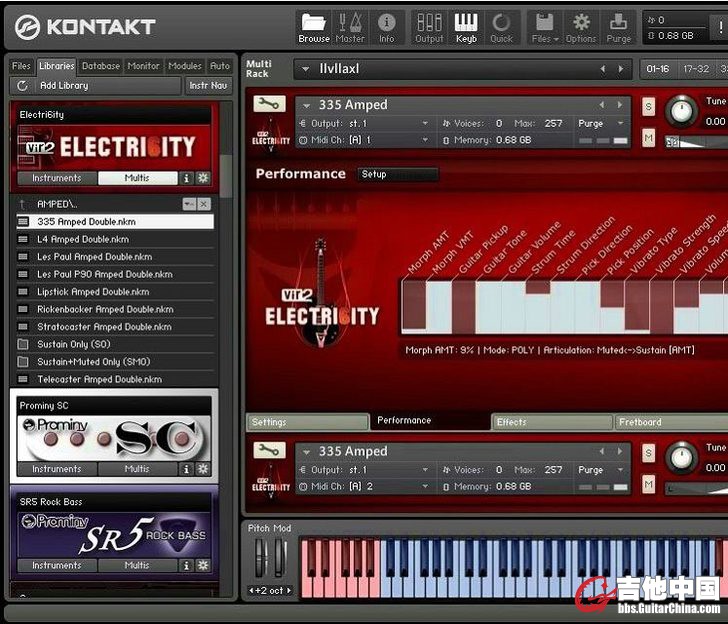Solo the first 335 Amped instrument
The width and height of the screenshot is (728, 624).
coord(649,107)
